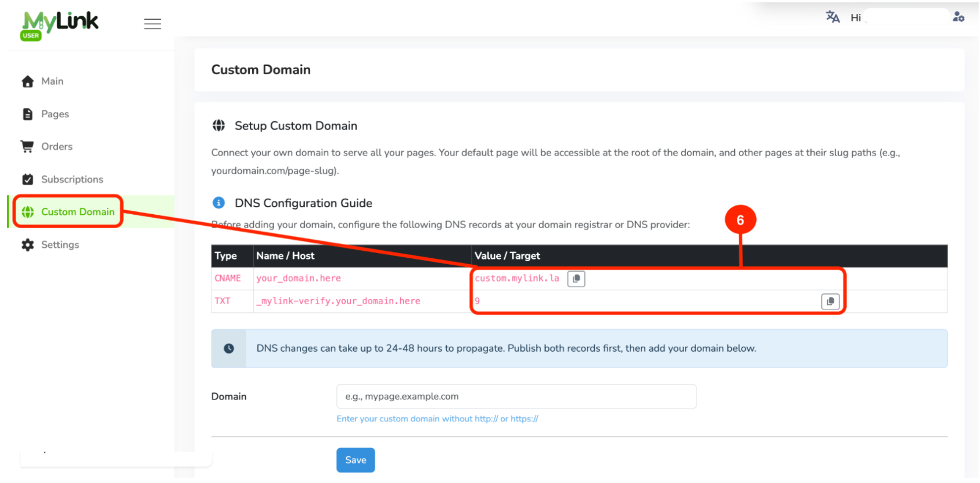Copy the TXT verification value

830,301
